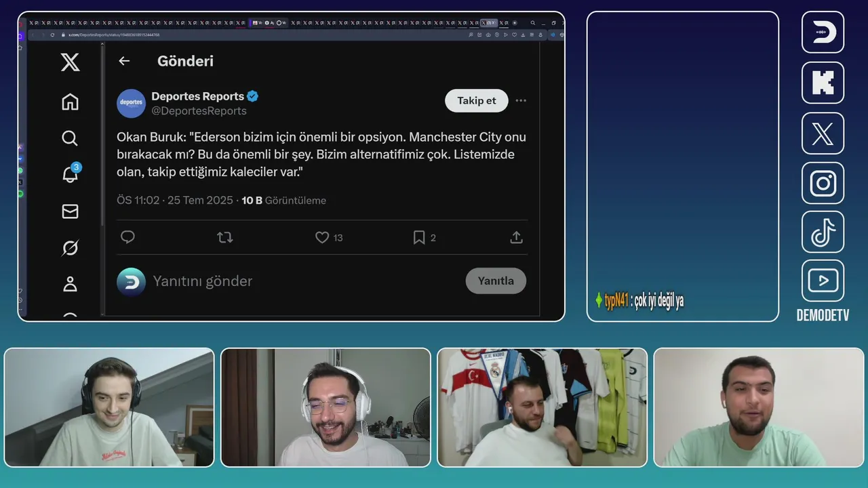
Task: Click the Kick K logo icon
Action: point(823,83)
